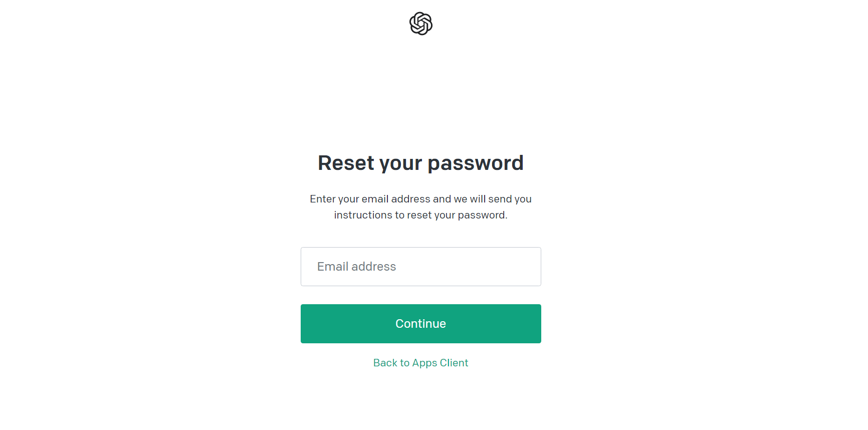Click the bold password reset title
This screenshot has height=430, width=868.
(420, 163)
